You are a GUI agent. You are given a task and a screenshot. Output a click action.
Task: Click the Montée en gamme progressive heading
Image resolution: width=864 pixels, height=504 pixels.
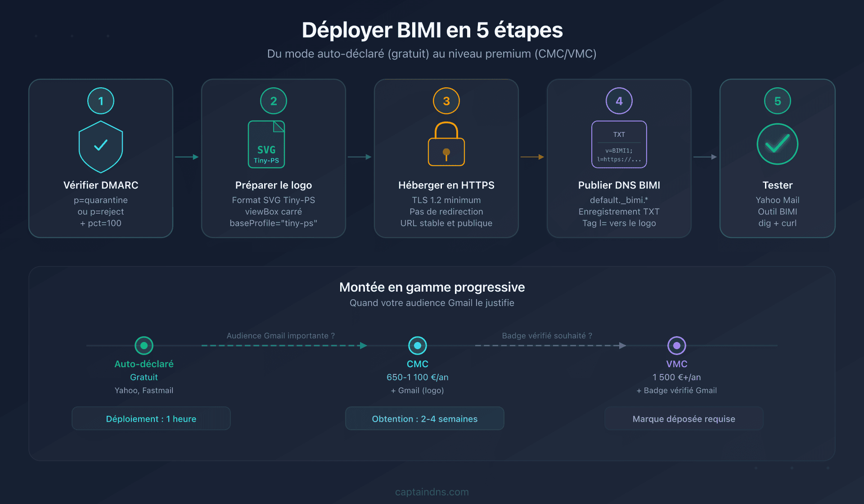coord(432,287)
